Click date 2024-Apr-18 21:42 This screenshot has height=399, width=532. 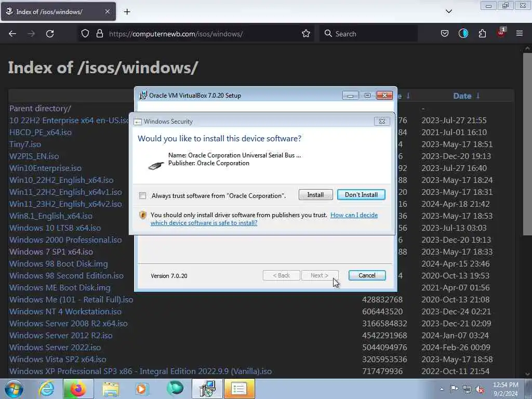[x=455, y=204]
